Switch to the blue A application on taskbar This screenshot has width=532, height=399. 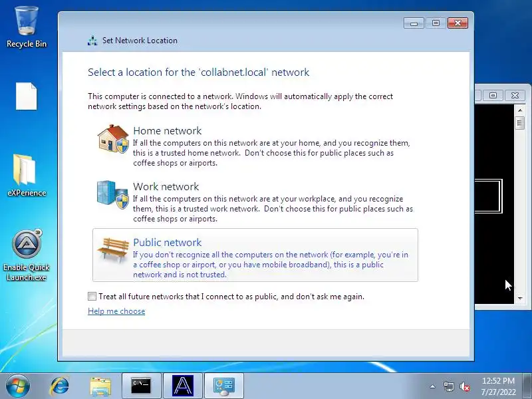(x=182, y=386)
